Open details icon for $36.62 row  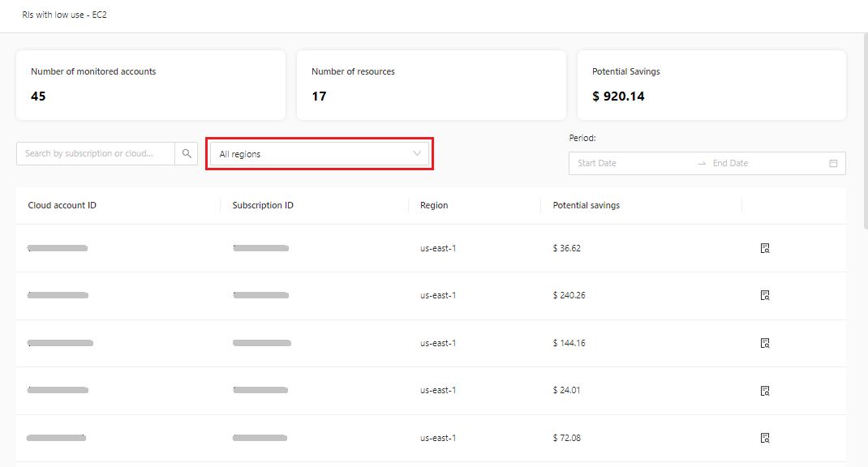coord(764,248)
